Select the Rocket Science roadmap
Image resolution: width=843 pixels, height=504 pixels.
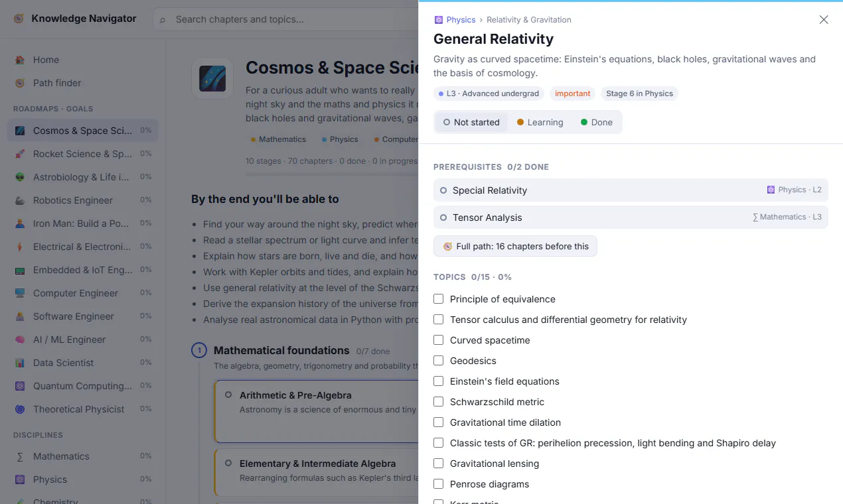(x=82, y=154)
